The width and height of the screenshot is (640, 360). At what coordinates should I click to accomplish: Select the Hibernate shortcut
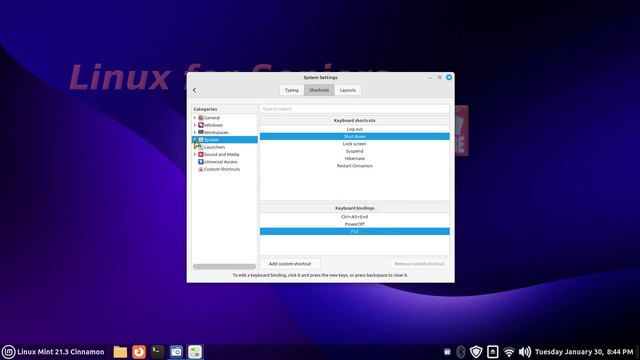(x=355, y=158)
